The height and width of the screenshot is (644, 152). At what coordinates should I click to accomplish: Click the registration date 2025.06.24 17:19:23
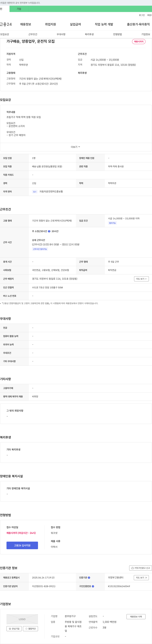(43, 577)
